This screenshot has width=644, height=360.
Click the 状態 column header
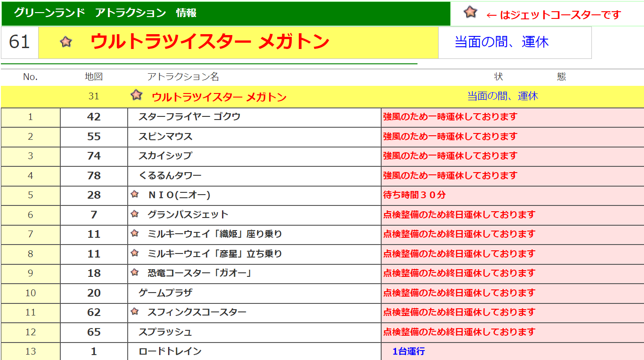click(x=530, y=77)
